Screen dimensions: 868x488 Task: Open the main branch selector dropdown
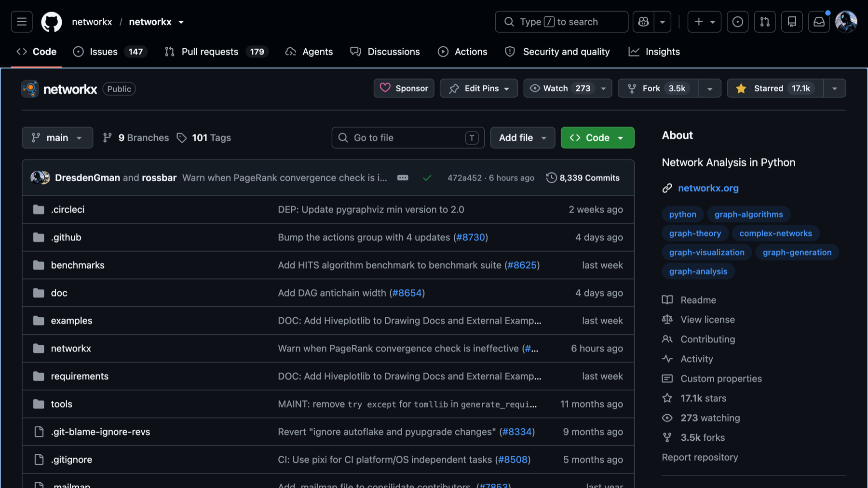pyautogui.click(x=57, y=137)
